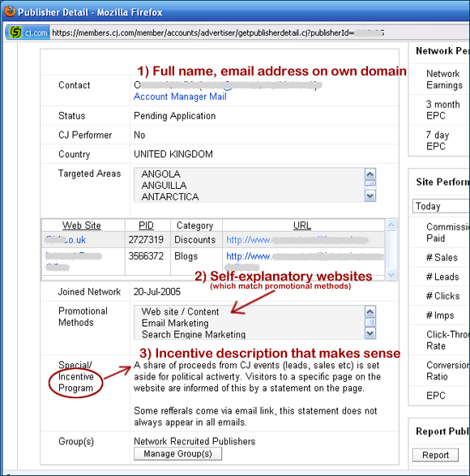
Task: Click the PID value 3566372
Action: click(146, 256)
